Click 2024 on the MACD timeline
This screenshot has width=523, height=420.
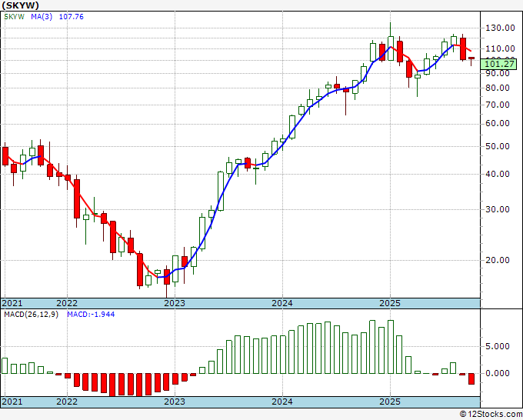click(282, 402)
